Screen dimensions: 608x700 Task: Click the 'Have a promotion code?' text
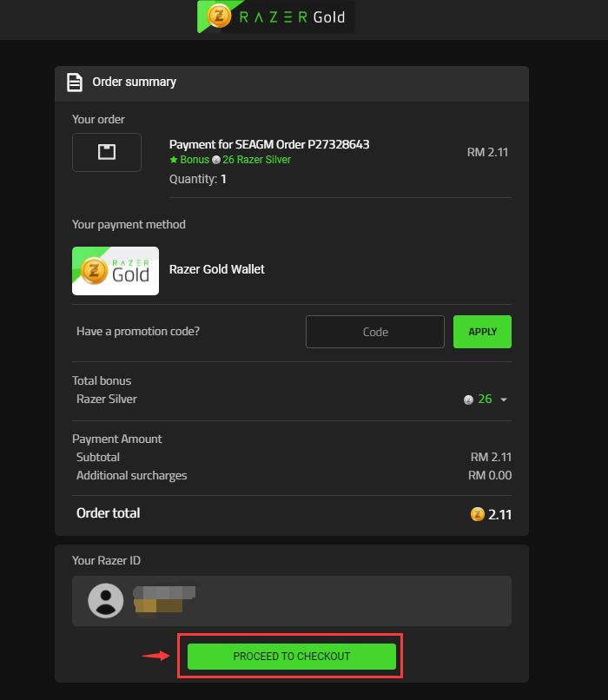(x=138, y=332)
